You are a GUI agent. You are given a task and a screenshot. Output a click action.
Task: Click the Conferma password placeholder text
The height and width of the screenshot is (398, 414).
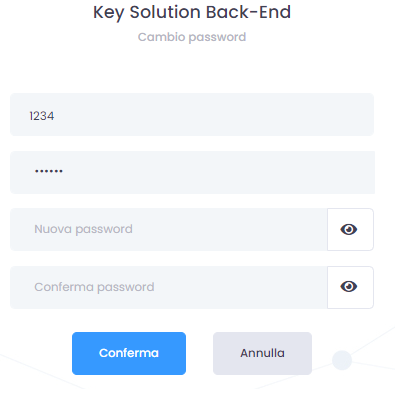(x=94, y=287)
